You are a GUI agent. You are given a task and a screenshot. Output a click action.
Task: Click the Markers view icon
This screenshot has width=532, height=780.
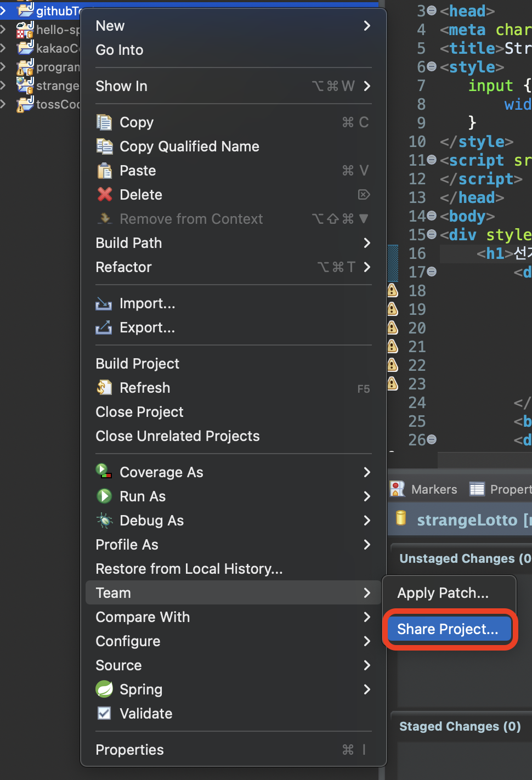click(397, 489)
